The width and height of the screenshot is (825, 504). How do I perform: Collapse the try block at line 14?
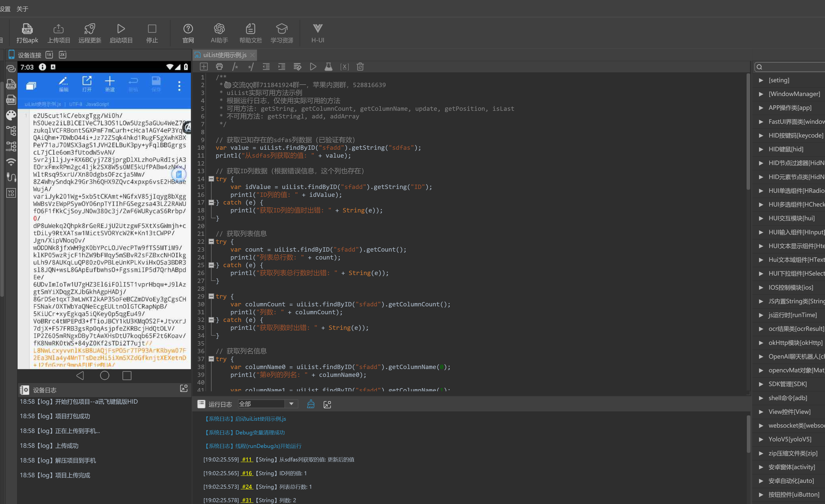(x=211, y=179)
